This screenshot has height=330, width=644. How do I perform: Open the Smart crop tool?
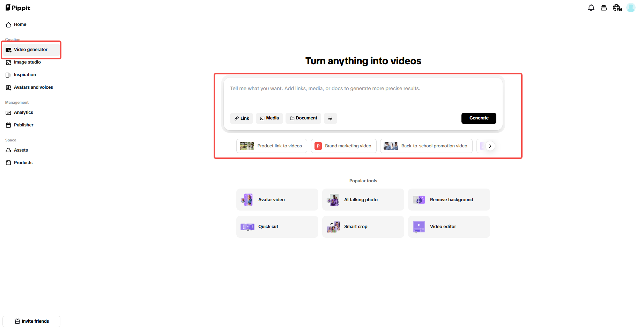point(363,227)
